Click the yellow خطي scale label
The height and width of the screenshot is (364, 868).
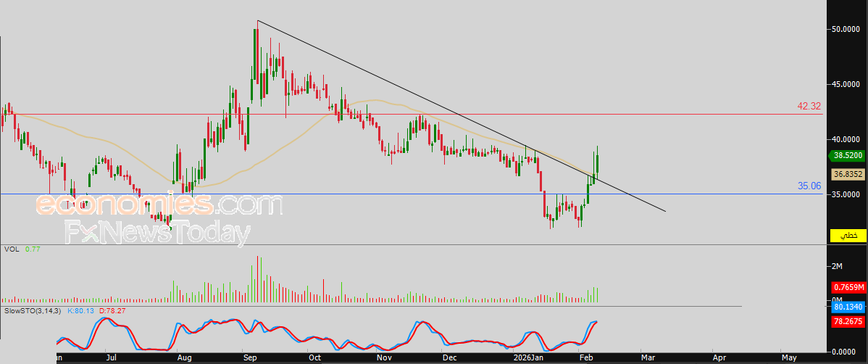tap(848, 236)
